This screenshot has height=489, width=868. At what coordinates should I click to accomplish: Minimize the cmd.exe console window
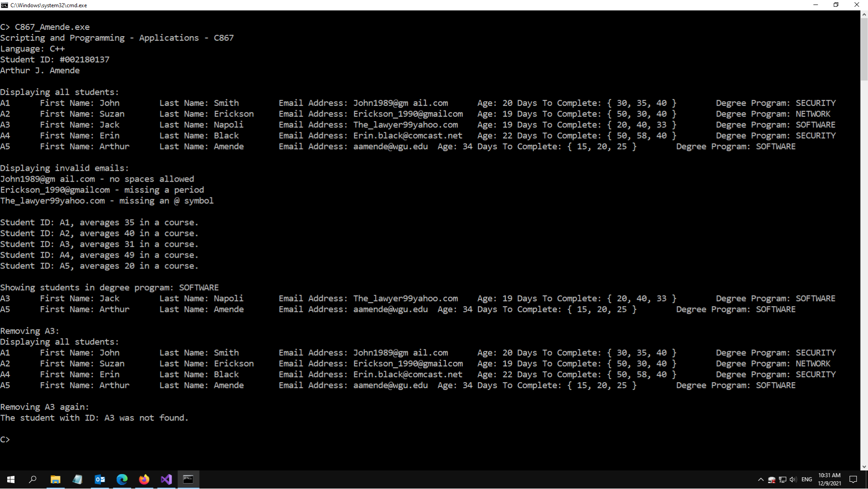point(816,5)
